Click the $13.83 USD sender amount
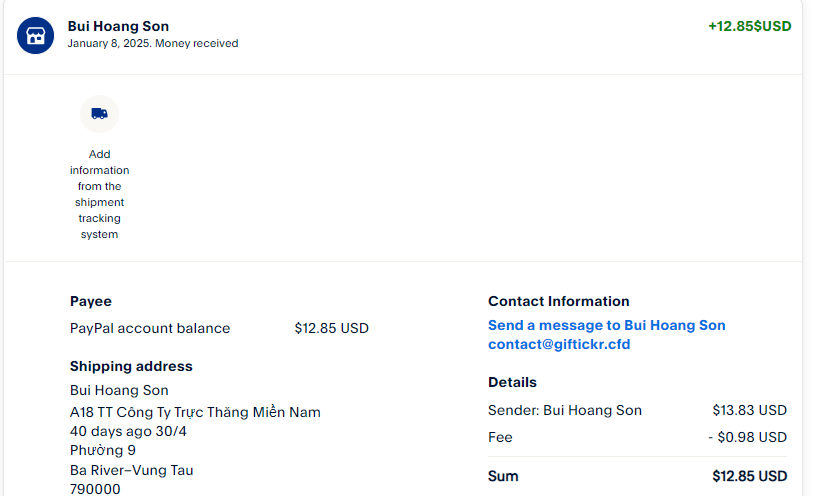The height and width of the screenshot is (496, 832). [x=749, y=410]
